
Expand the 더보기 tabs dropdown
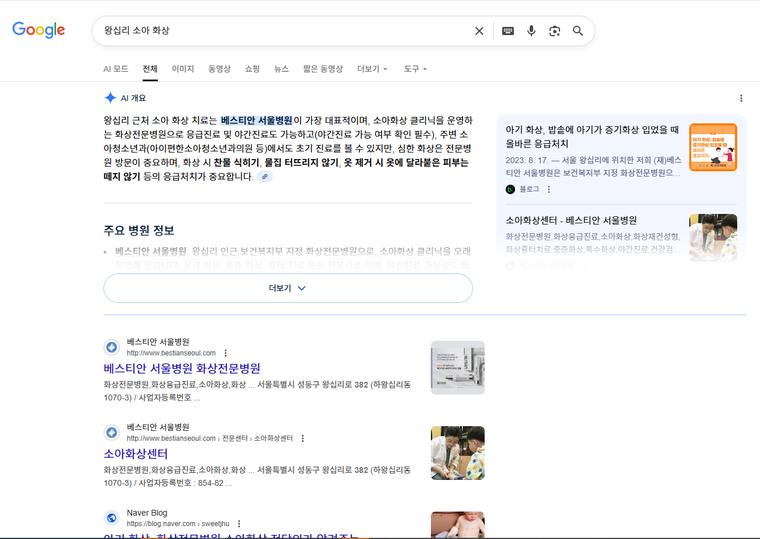(372, 69)
